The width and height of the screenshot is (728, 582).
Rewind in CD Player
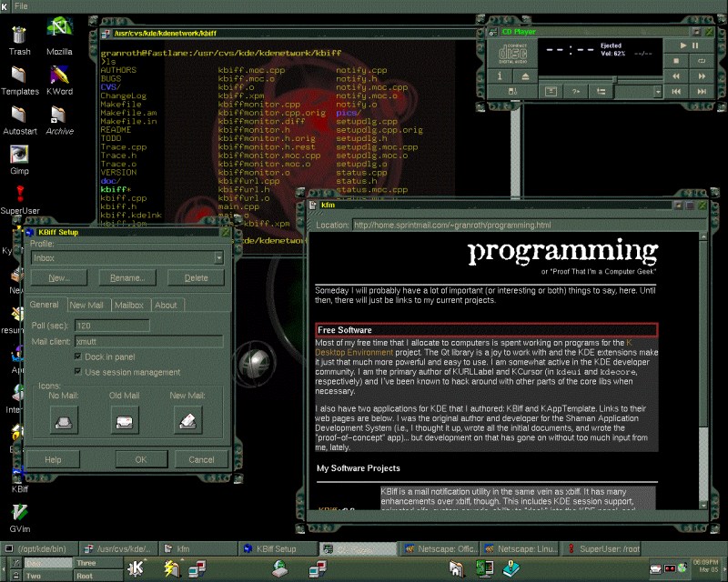[676, 76]
